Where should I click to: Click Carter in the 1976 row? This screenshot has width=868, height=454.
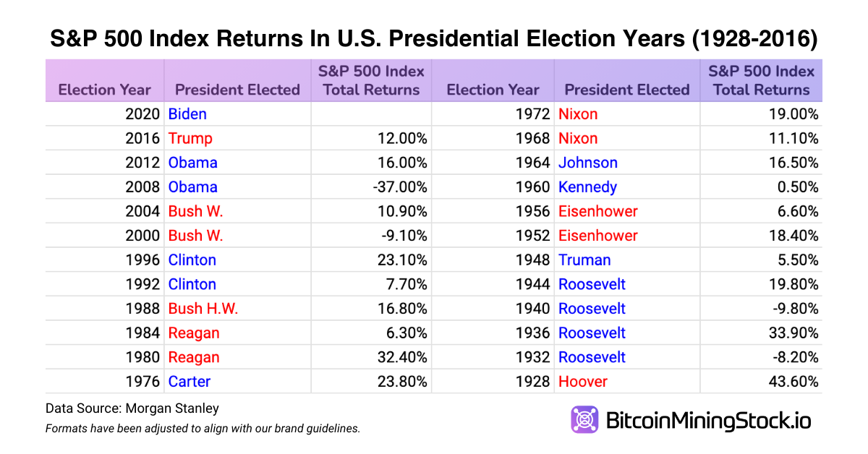(x=190, y=382)
